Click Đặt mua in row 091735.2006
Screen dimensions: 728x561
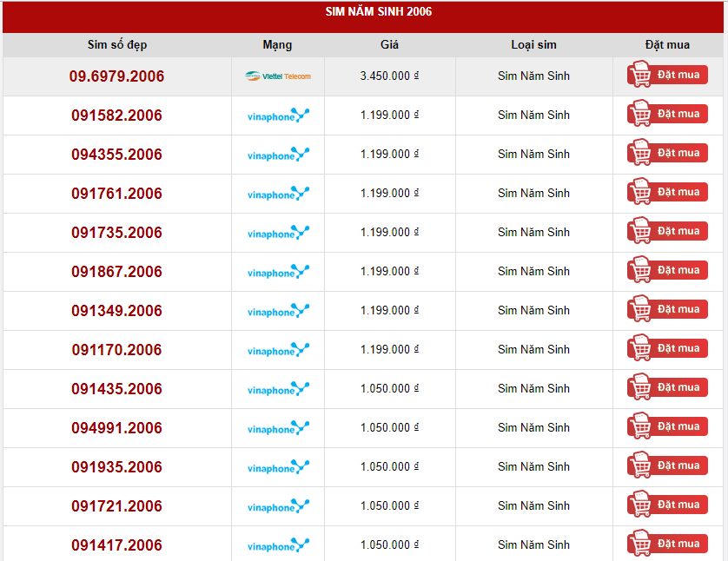click(x=667, y=231)
